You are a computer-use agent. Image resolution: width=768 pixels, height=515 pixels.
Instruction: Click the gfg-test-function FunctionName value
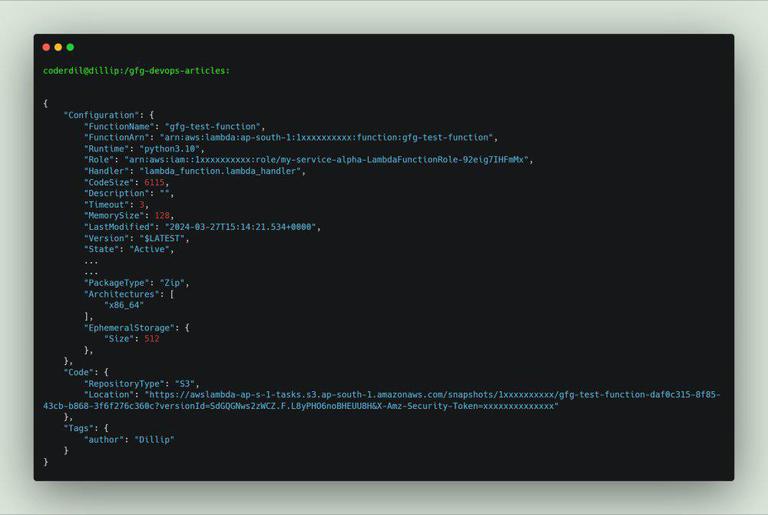click(212, 126)
